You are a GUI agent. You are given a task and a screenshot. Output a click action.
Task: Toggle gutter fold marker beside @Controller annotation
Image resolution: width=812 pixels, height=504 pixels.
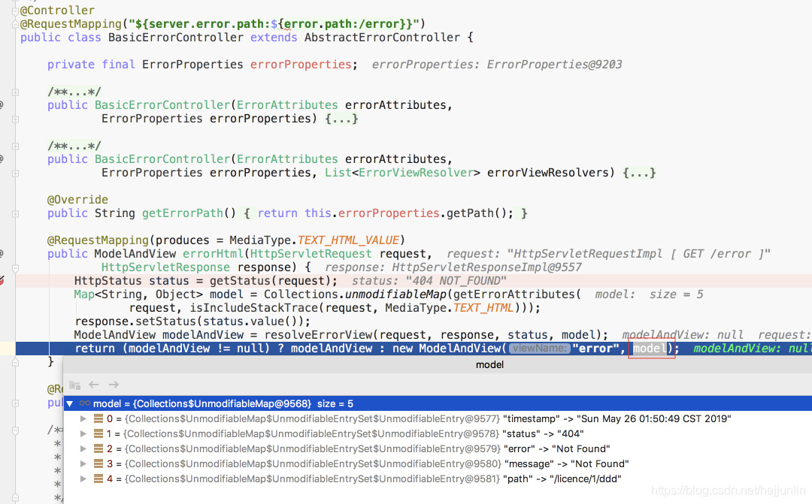[15, 11]
